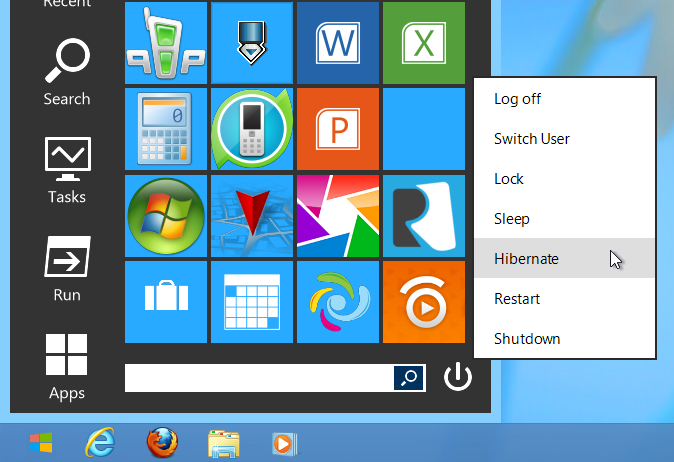
Task: Open Internet Explorer from taskbar
Action: [100, 442]
